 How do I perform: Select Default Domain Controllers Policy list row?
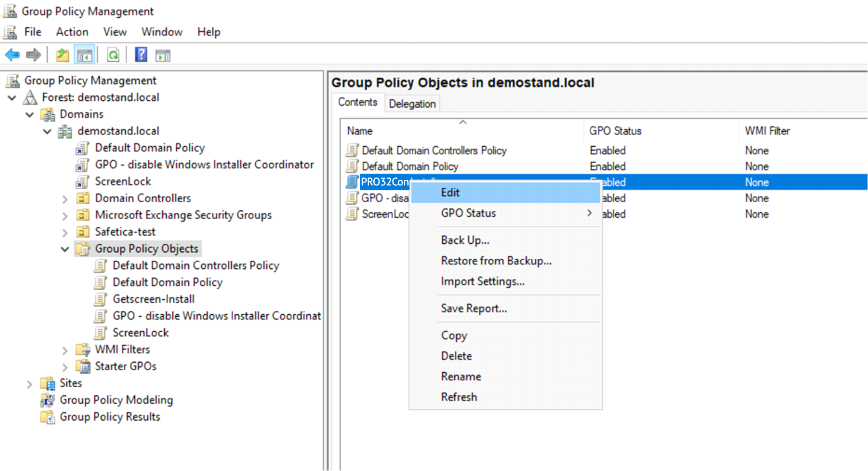tap(434, 151)
